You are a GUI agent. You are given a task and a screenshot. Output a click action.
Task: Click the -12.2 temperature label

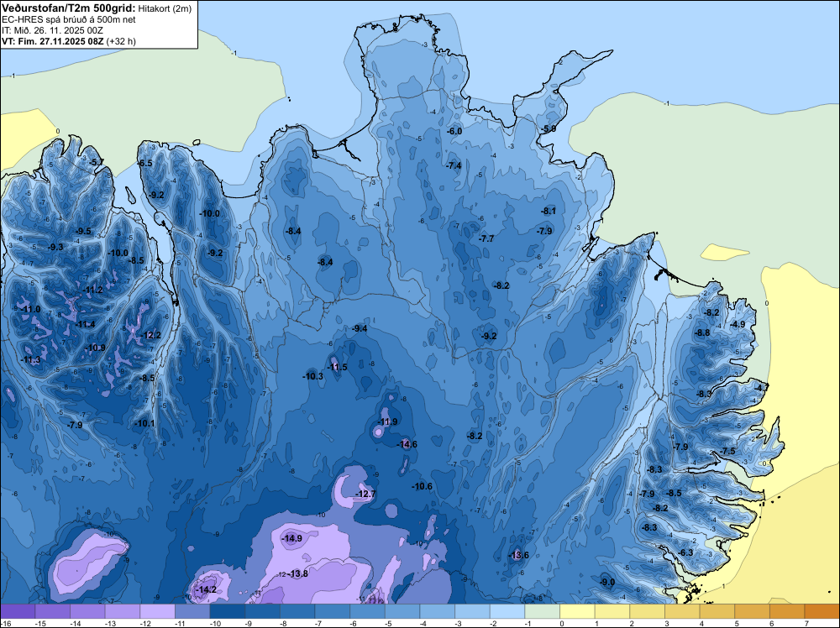pos(151,335)
